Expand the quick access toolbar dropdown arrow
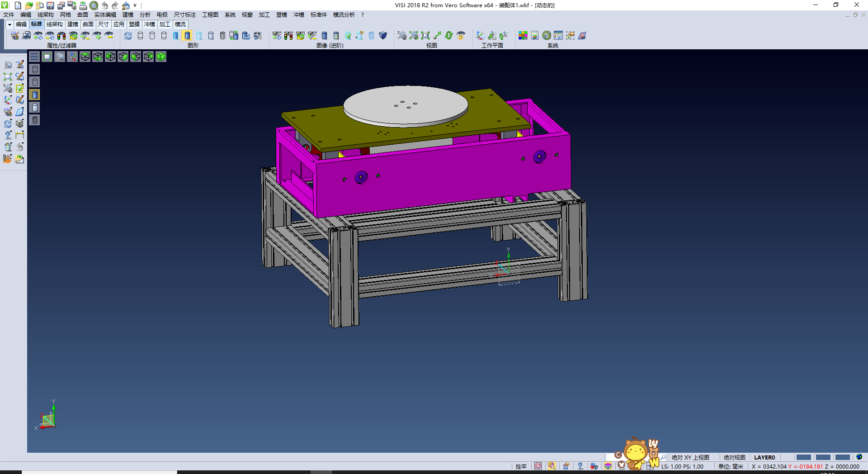 [135, 6]
